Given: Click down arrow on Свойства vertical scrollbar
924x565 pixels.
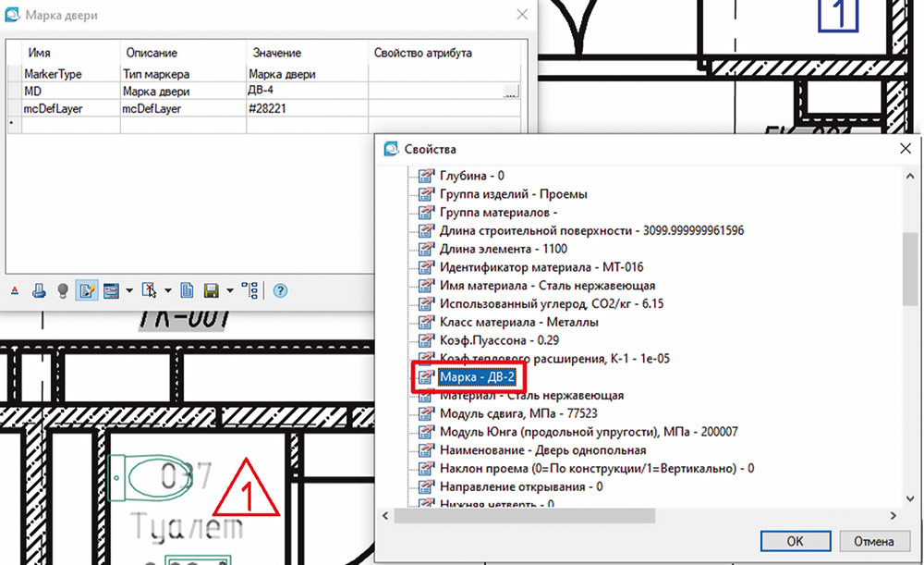Looking at the screenshot, I should coord(910,498).
